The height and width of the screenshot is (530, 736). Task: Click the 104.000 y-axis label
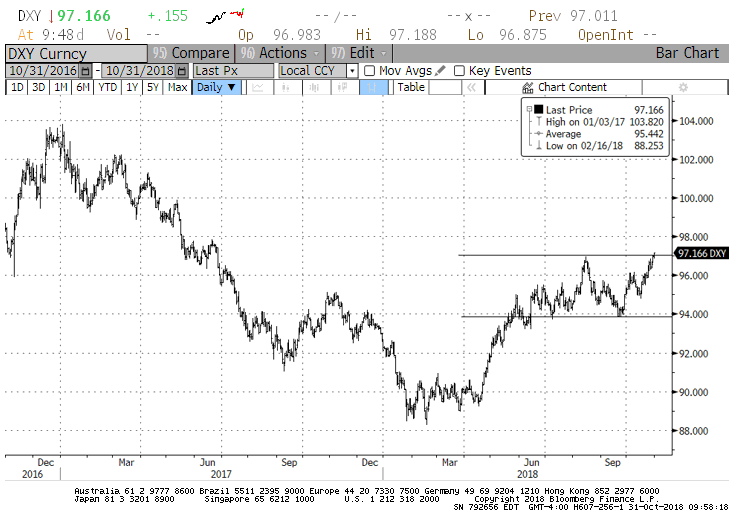696,121
